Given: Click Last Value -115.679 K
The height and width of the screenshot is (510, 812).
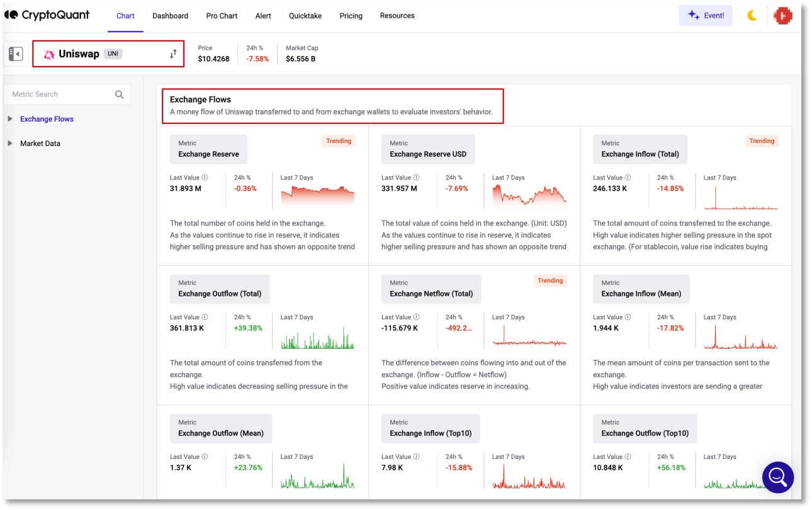Looking at the screenshot, I should click(400, 328).
